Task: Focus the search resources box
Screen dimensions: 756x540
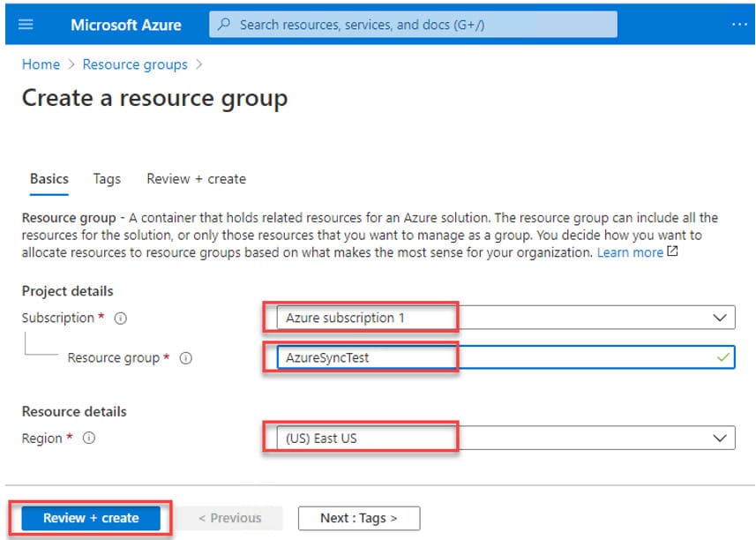Action: click(413, 24)
